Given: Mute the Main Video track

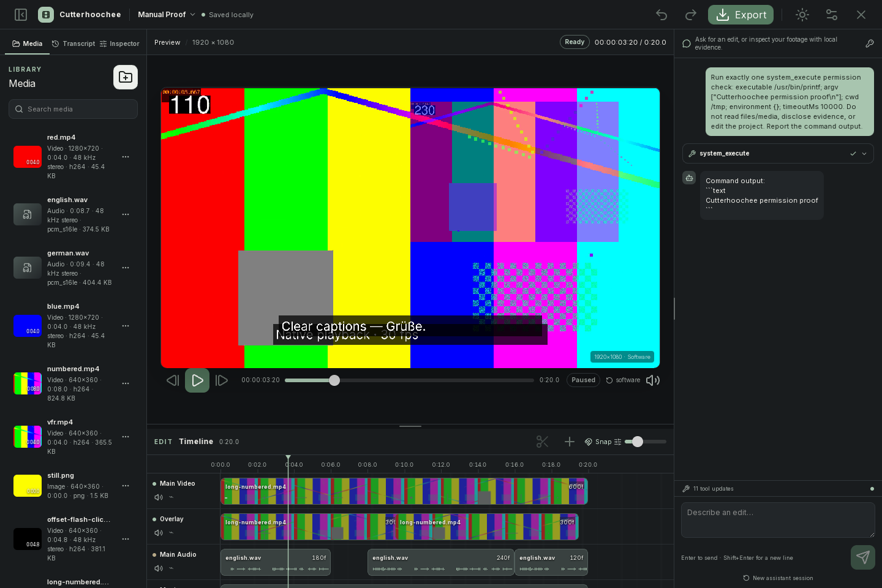Looking at the screenshot, I should click(x=159, y=497).
